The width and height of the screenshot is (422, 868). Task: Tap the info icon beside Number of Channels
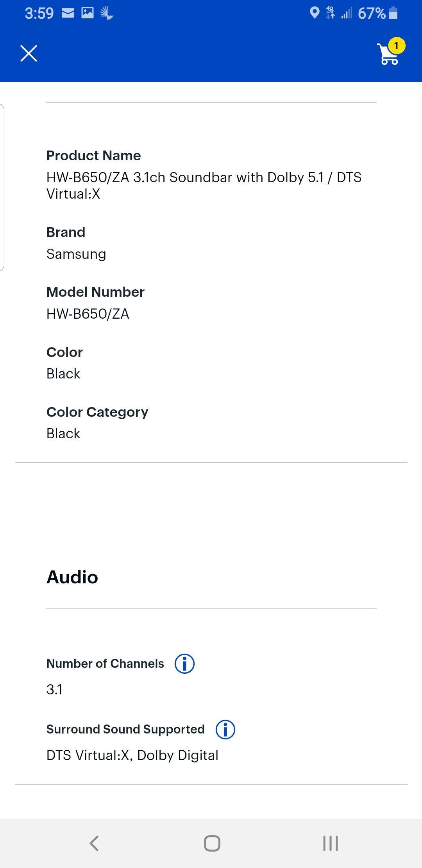[x=184, y=664]
